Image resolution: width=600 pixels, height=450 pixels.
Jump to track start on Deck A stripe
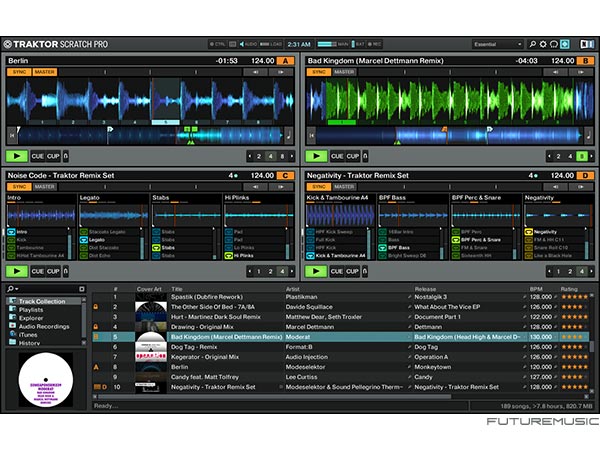[12, 135]
